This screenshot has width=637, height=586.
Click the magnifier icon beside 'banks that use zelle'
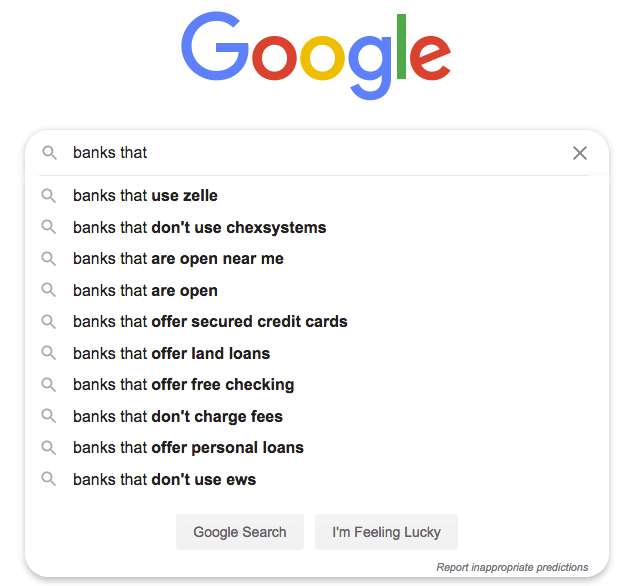click(49, 195)
